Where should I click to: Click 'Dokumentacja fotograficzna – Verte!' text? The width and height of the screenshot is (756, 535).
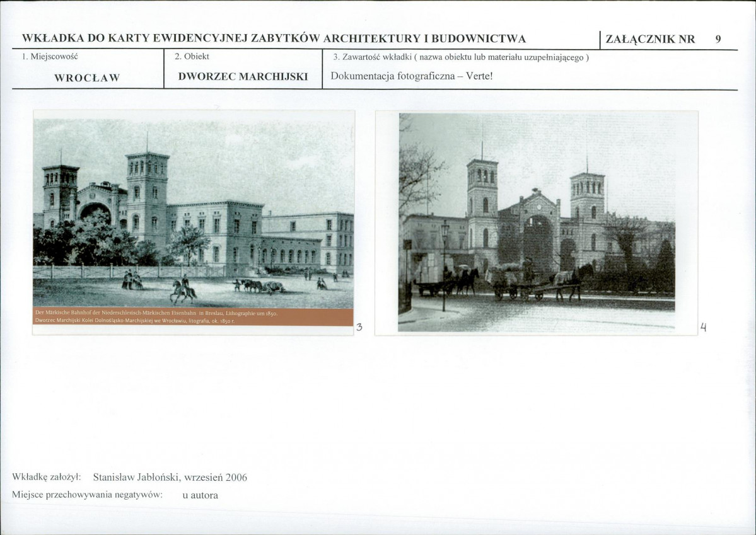[x=412, y=76]
